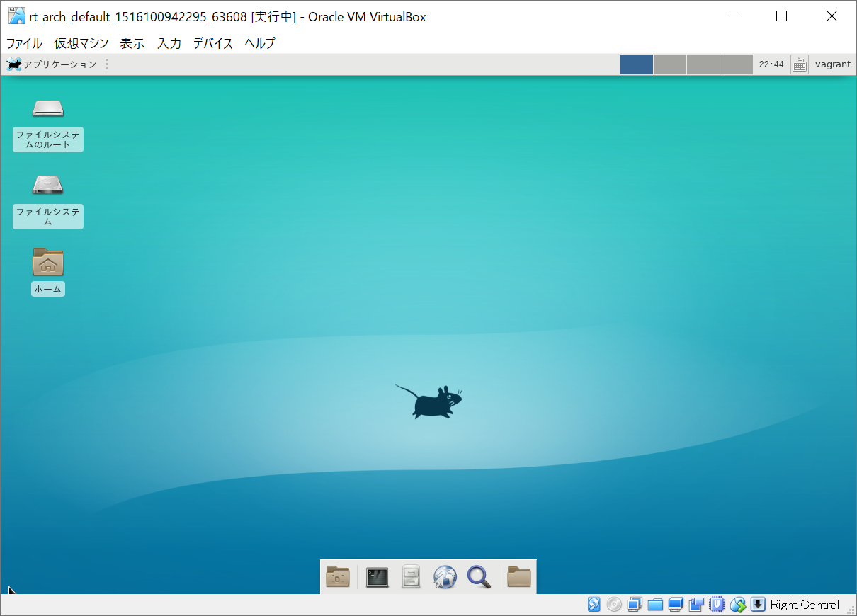The height and width of the screenshot is (616, 857).
Task: Open the デバイス menu
Action: click(x=213, y=43)
